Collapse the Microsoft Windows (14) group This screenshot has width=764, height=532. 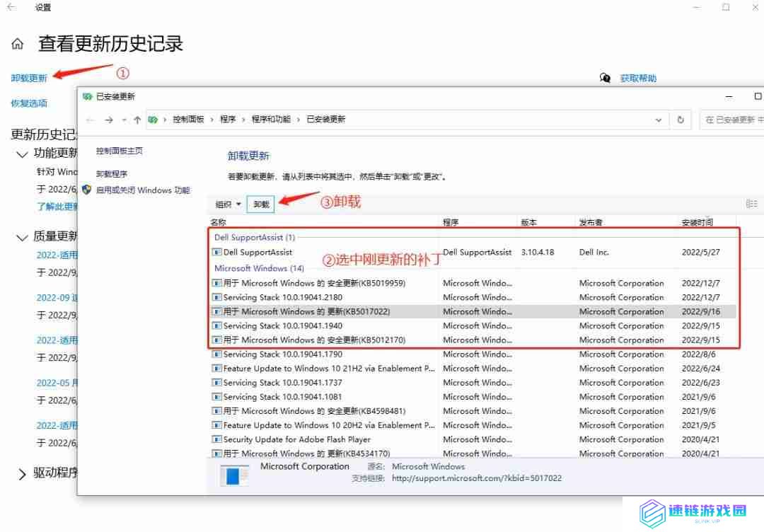[259, 268]
